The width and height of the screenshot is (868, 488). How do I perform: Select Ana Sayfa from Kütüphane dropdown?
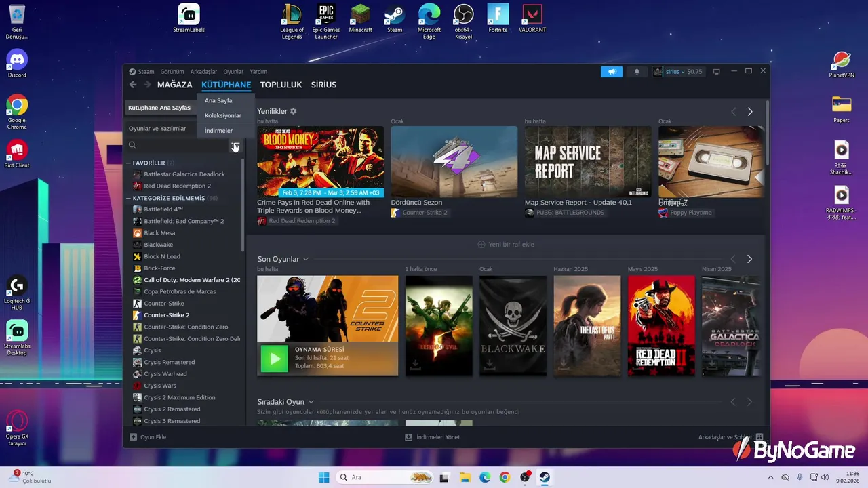[x=218, y=100]
